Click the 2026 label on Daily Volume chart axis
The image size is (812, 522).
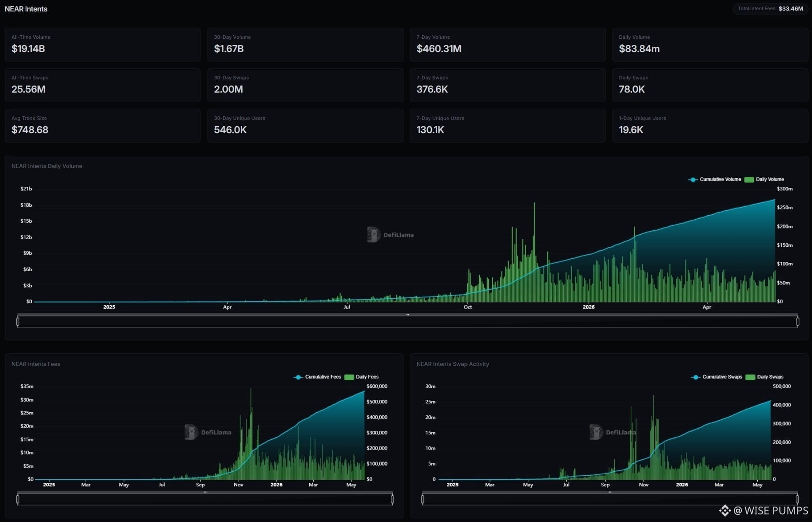588,307
